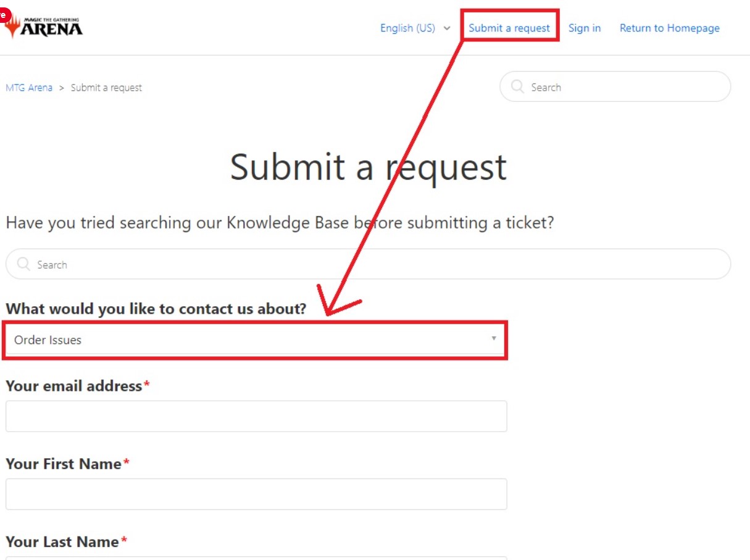Open the Submit a request header link
This screenshot has width=750, height=560.
coord(509,28)
